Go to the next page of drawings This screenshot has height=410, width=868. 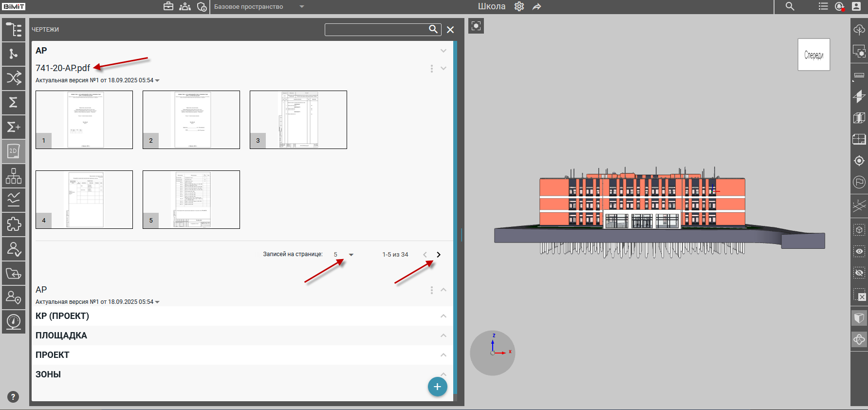(439, 255)
